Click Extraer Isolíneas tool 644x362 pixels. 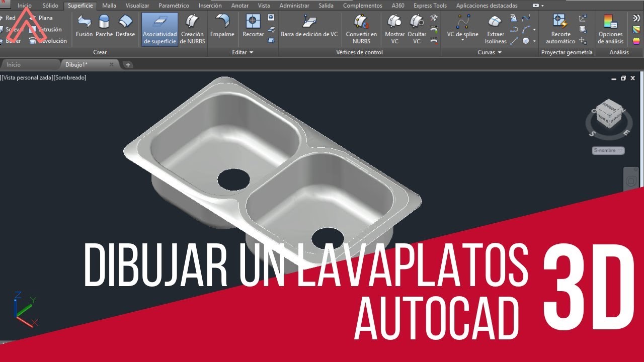[x=496, y=29]
